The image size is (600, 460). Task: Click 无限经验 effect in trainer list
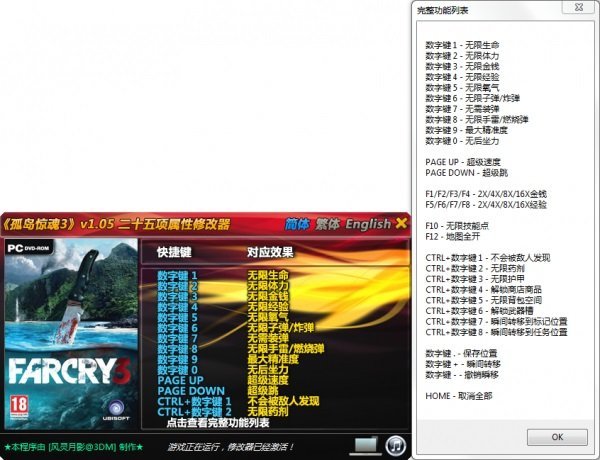click(x=267, y=307)
